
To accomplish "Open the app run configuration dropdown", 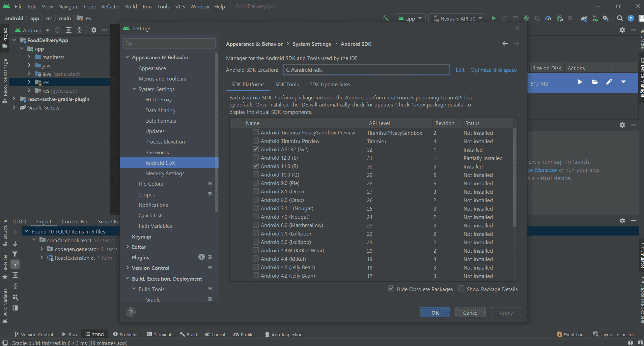I will (x=410, y=19).
